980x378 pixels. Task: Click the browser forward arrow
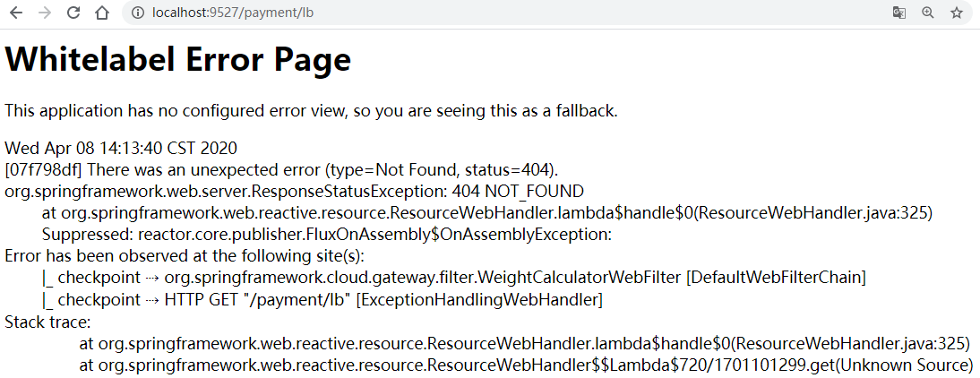click(45, 13)
